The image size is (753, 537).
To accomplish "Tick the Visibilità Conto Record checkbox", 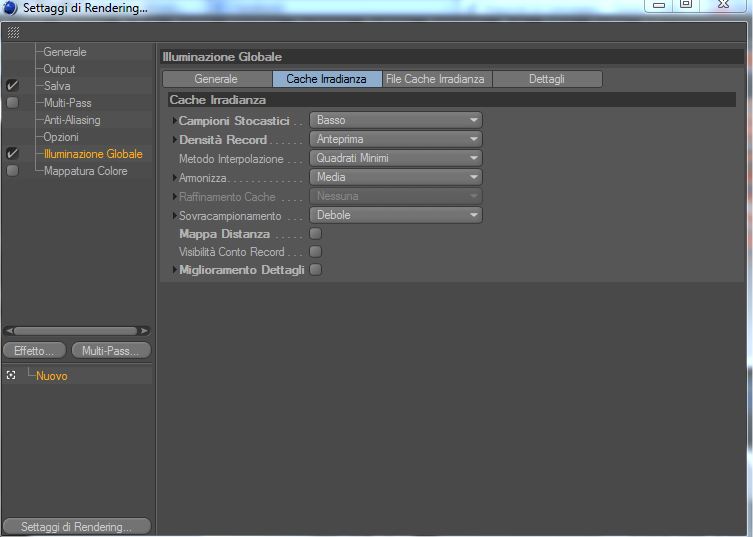I will click(x=316, y=252).
